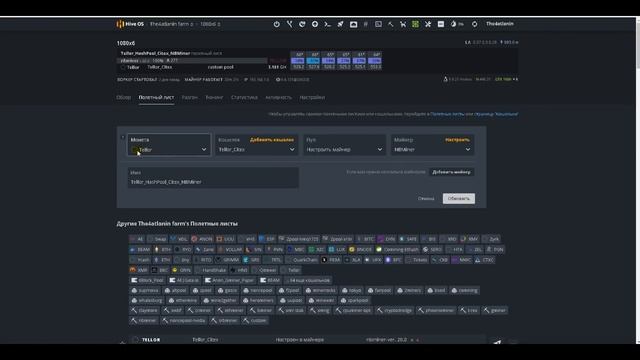The height and width of the screenshot is (360, 640).
Task: Open the Монета coin dropdown showing Tellor
Action: coord(169,144)
